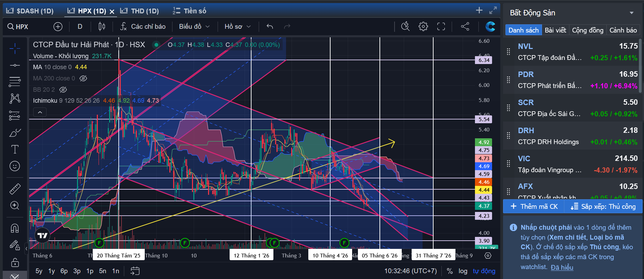Viewport: 644px width, 279px height.
Task: Open the emoji and icons tool
Action: click(x=14, y=166)
